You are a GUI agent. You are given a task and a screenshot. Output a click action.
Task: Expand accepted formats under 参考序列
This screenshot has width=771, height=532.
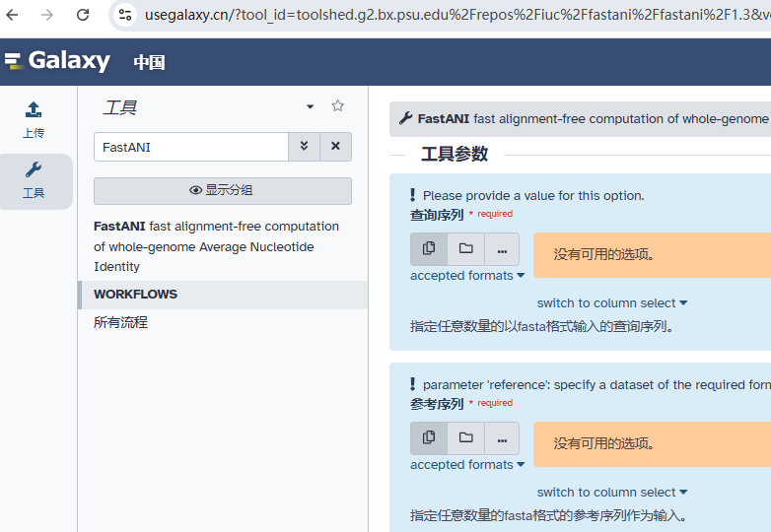[x=467, y=465]
